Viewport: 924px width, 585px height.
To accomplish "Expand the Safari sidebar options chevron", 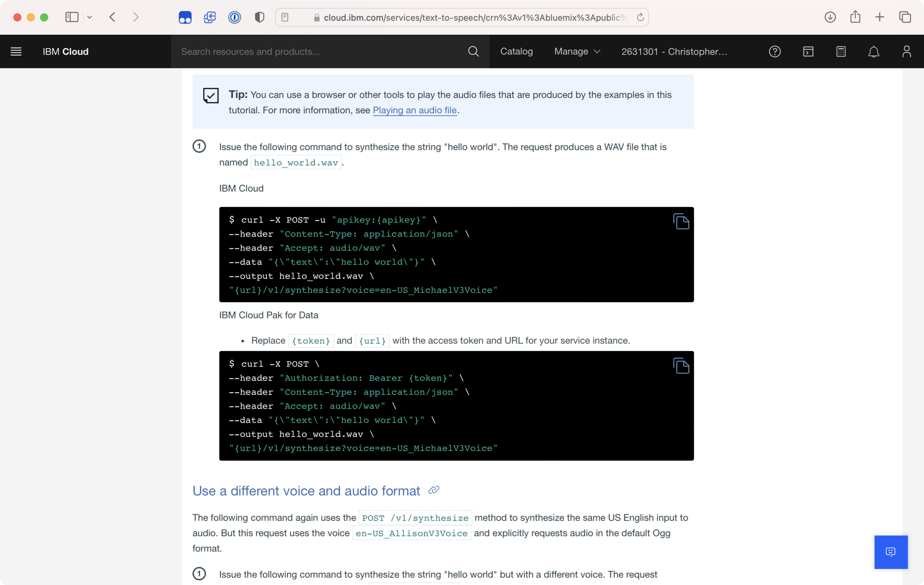I will point(90,17).
